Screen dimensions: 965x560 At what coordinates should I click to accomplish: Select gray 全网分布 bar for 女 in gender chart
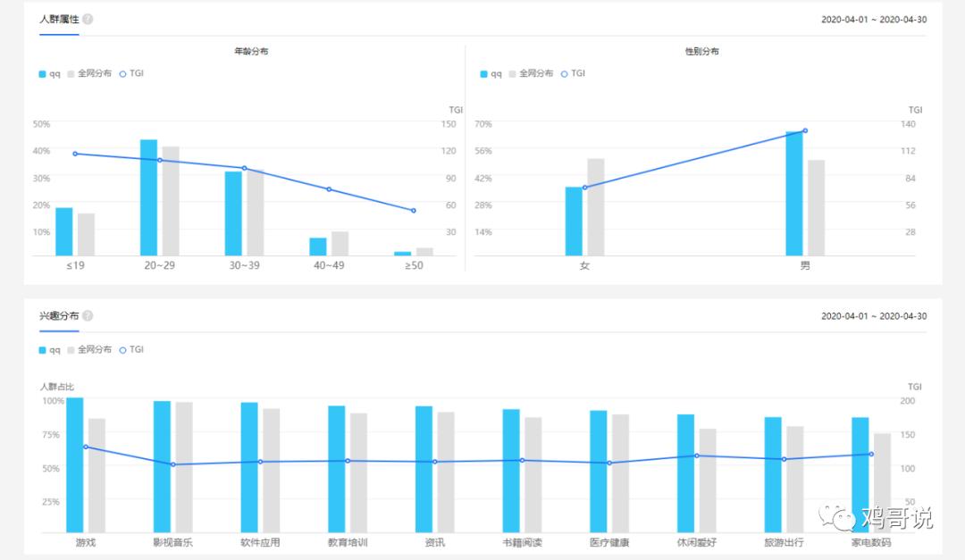(596, 207)
